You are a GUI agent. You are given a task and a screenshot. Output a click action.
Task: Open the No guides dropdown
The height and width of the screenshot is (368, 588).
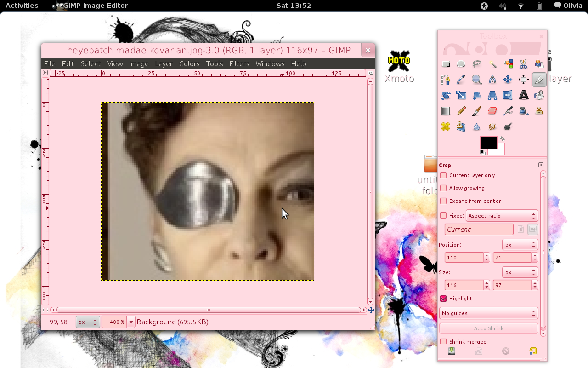tap(489, 313)
